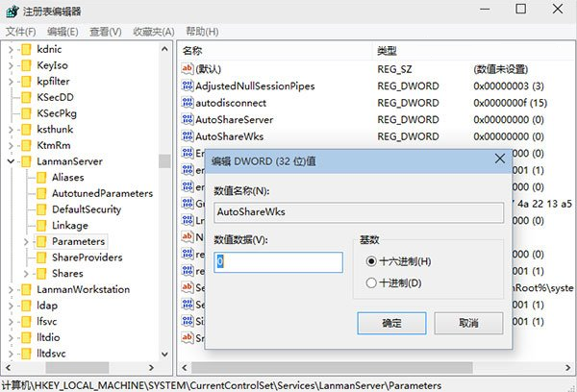Click the KtmRm folder icon
577x392 pixels.
point(26,145)
